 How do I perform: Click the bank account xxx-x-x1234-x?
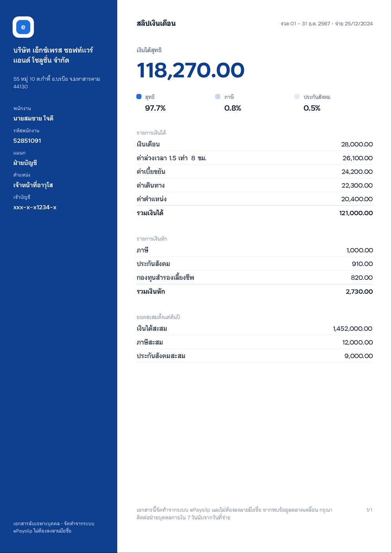tap(35, 208)
